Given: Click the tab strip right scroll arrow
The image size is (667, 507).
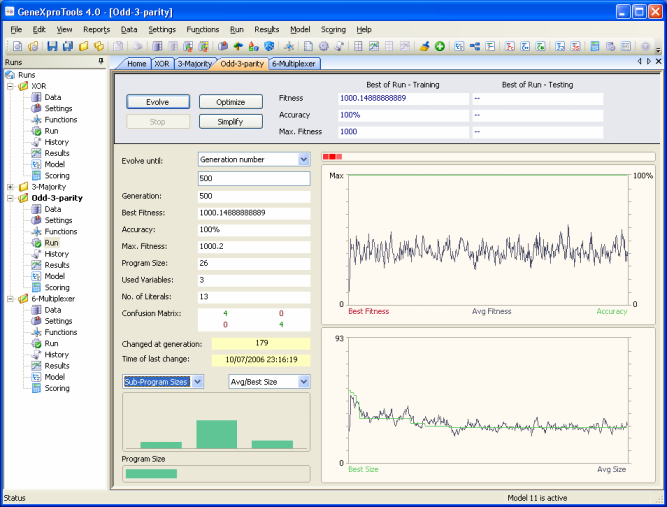Looking at the screenshot, I should pyautogui.click(x=649, y=61).
